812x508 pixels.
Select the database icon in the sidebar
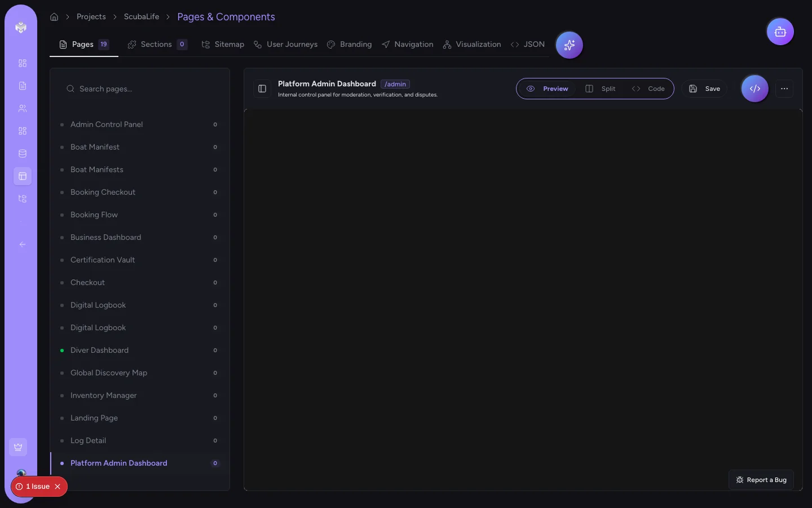pos(22,154)
